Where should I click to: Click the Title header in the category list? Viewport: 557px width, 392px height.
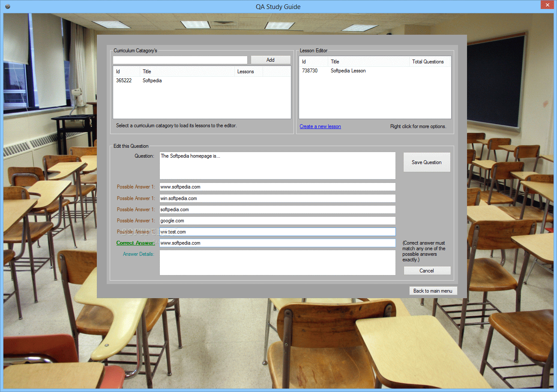tap(187, 72)
